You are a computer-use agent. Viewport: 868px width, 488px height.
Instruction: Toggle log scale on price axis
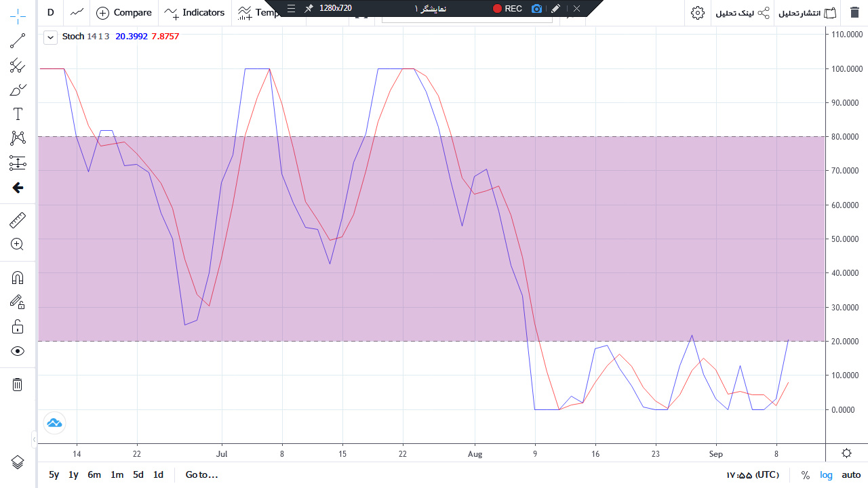[x=826, y=474]
